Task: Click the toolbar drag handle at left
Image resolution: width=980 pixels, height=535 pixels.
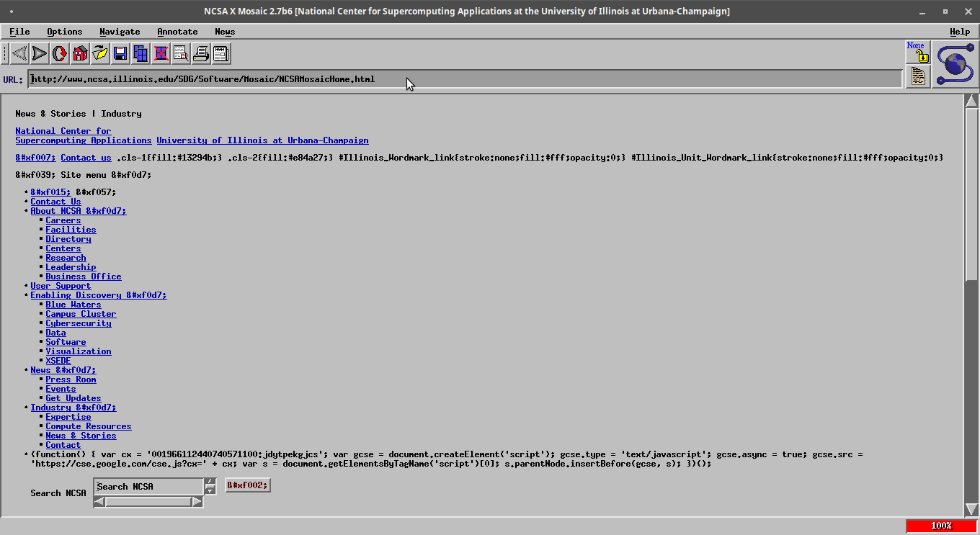Action: (x=5, y=53)
